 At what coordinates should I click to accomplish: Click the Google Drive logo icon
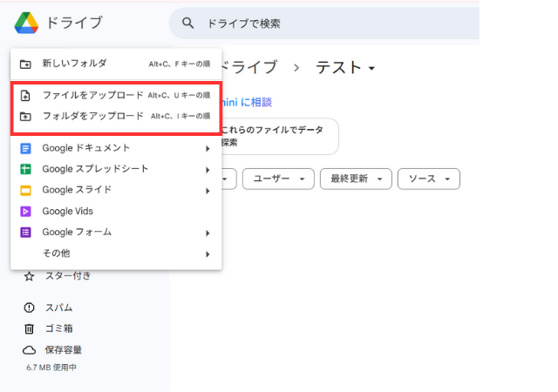tap(25, 23)
